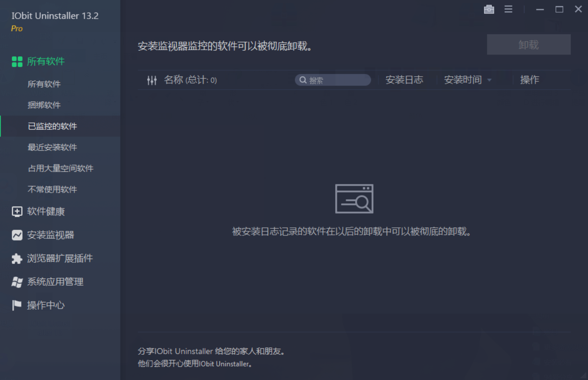Viewport: 588px width, 380px height.
Task: Click the 系统应用管理 Windows icon
Action: [17, 282]
